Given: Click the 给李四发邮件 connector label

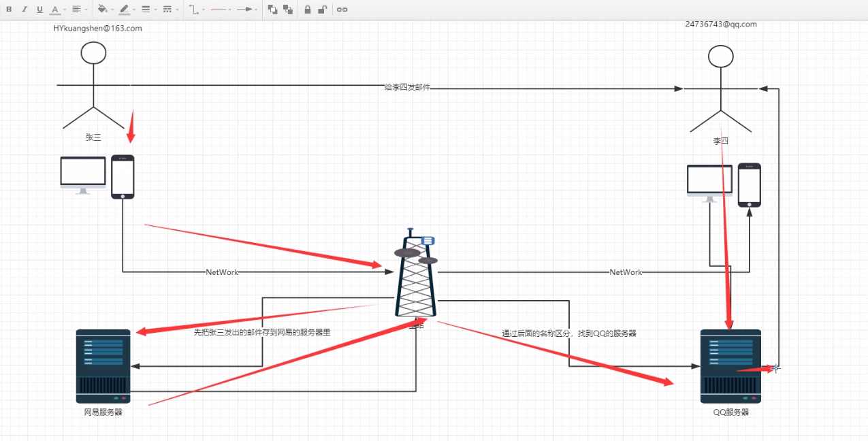Looking at the screenshot, I should click(x=407, y=88).
